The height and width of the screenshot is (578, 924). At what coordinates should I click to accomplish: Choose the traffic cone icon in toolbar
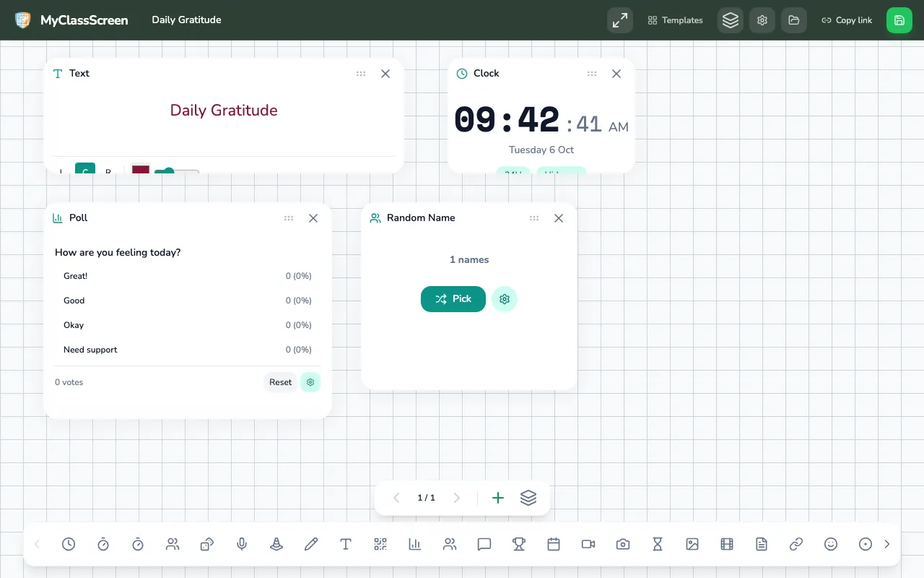point(276,544)
